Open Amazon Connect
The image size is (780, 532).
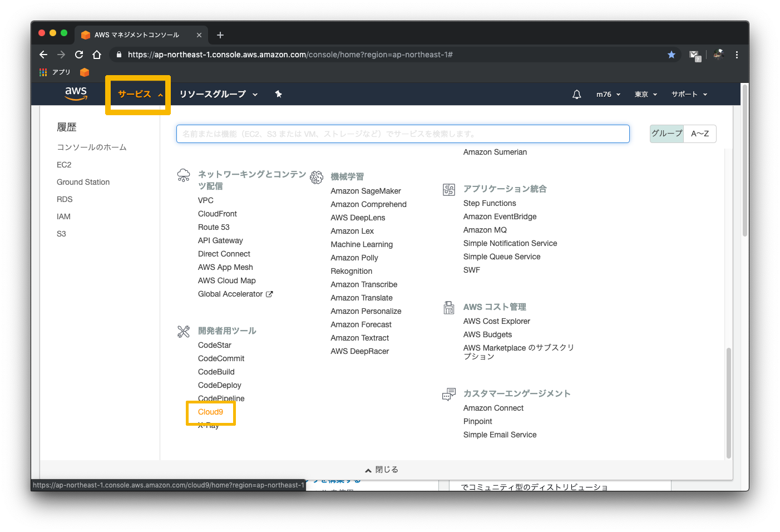pyautogui.click(x=493, y=408)
